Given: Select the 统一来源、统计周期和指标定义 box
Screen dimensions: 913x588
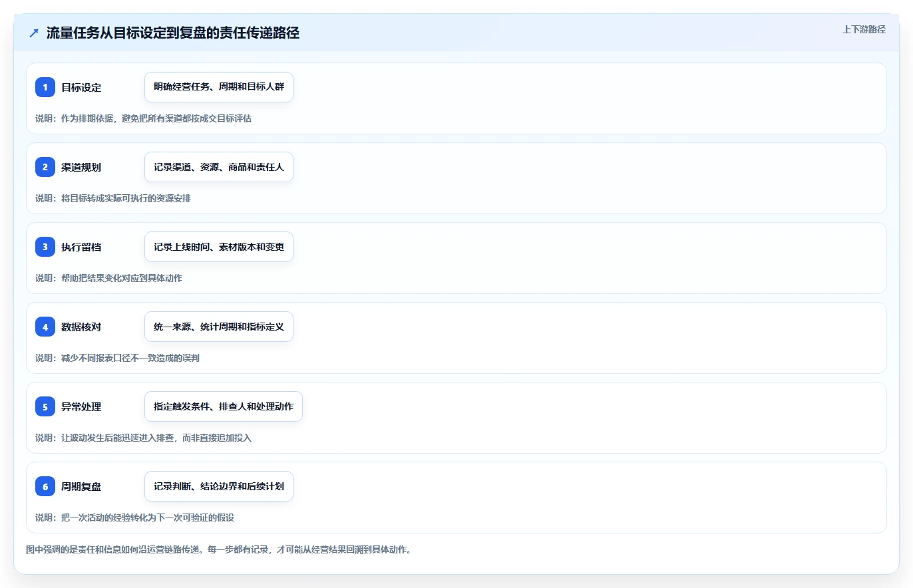Looking at the screenshot, I should (x=219, y=327).
